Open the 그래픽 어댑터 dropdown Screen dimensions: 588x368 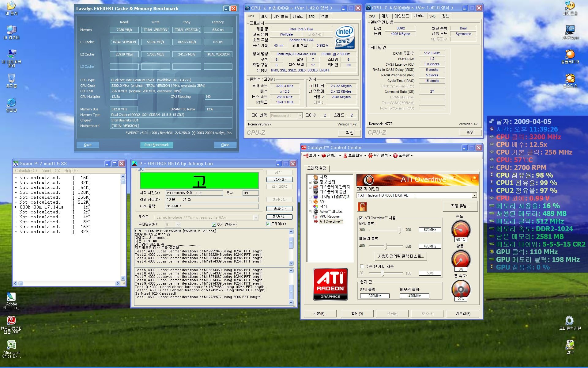coord(474,195)
